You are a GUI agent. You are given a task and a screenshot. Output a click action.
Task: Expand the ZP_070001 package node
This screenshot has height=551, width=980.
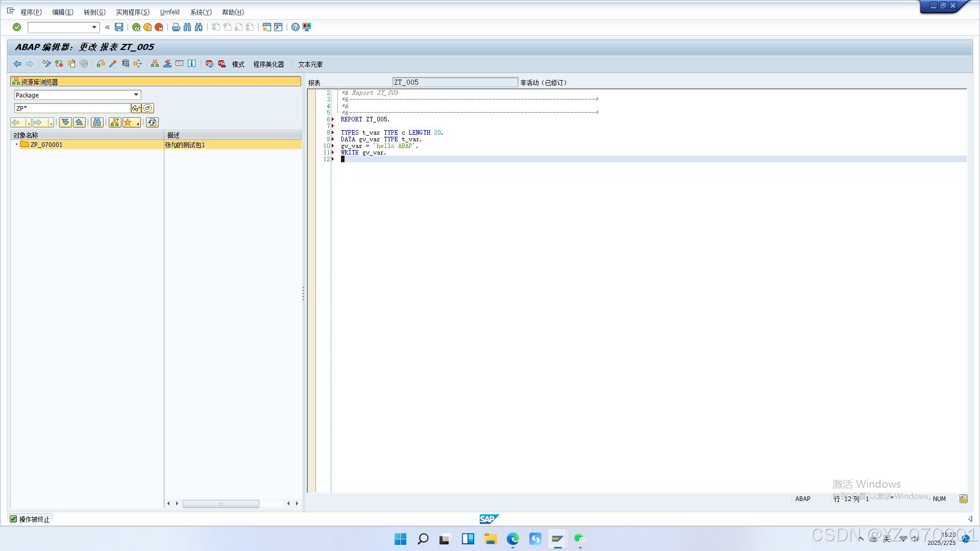(17, 144)
